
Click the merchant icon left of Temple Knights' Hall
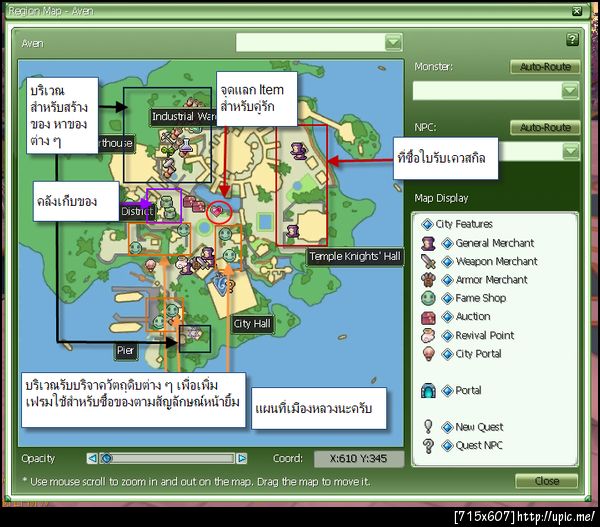pos(293,231)
